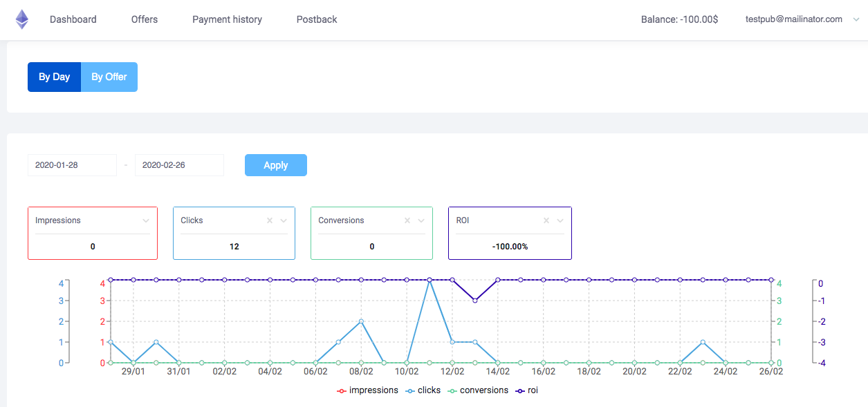Image resolution: width=868 pixels, height=407 pixels.
Task: Click the start date field 2020-01-28
Action: pyautogui.click(x=72, y=165)
